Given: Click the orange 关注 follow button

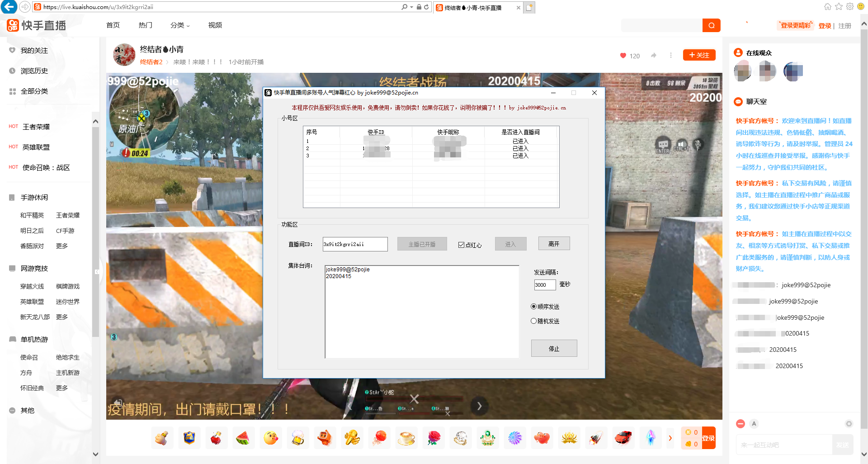Looking at the screenshot, I should coord(699,55).
